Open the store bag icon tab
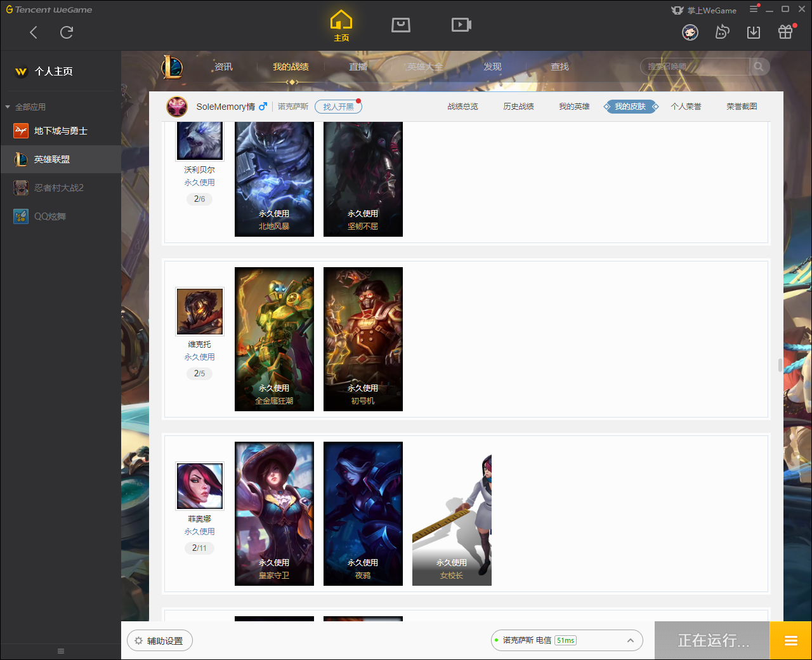The height and width of the screenshot is (660, 812). (x=401, y=25)
